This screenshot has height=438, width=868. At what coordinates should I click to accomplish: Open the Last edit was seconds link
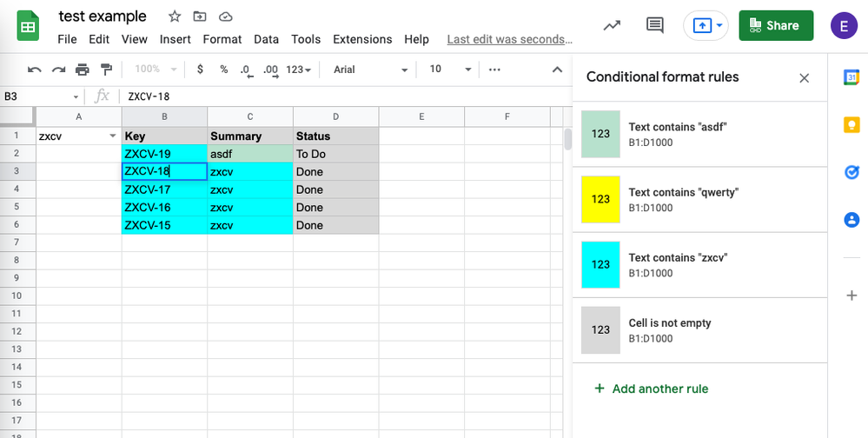tap(509, 39)
